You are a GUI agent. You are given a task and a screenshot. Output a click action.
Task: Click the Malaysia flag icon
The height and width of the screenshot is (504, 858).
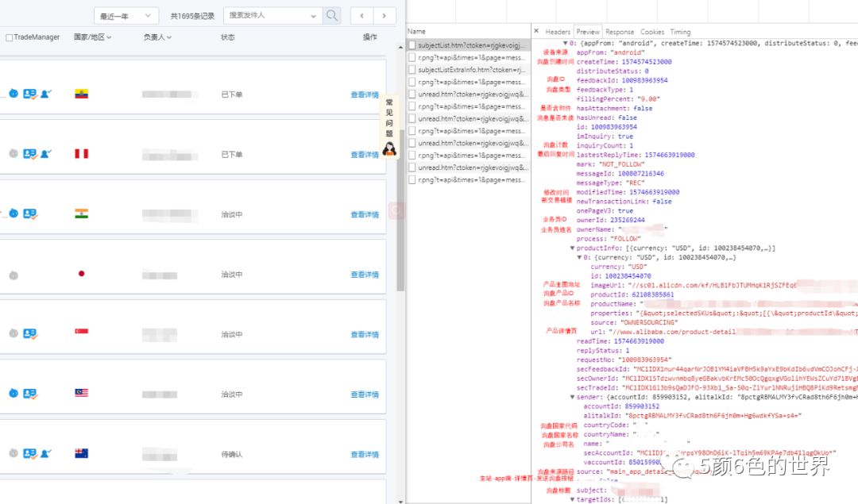pyautogui.click(x=82, y=393)
